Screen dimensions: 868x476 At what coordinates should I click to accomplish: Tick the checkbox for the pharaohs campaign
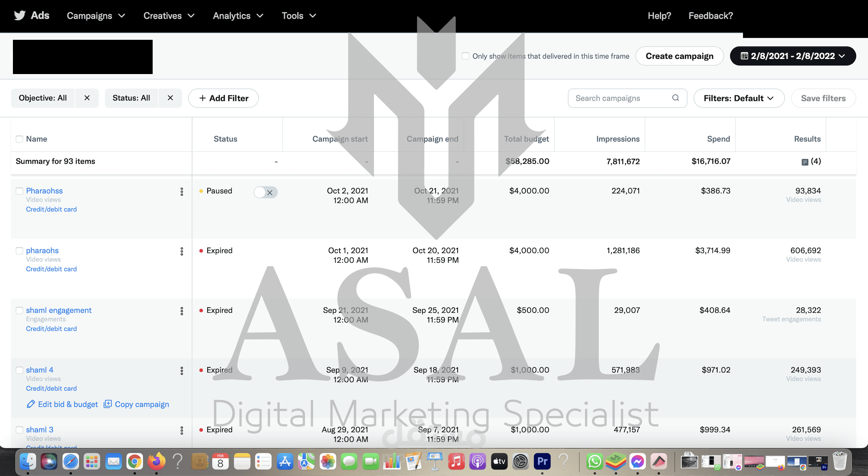tap(20, 251)
